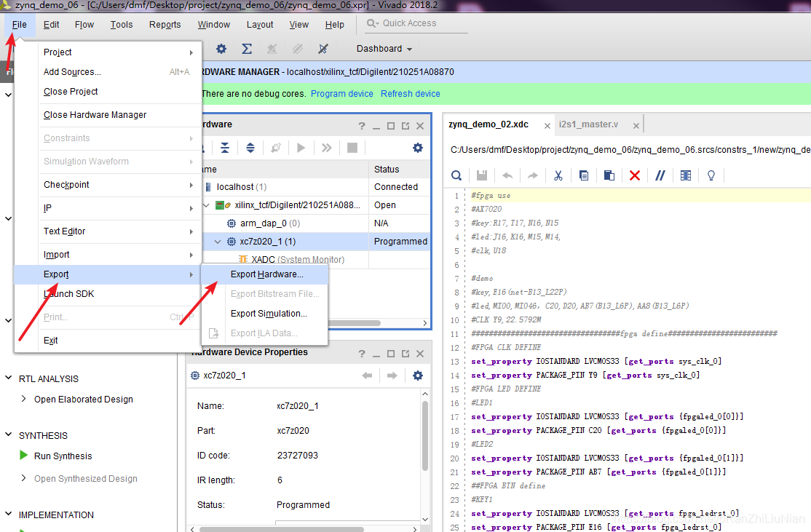The image size is (811, 532).
Task: Click the paste icon in editor toolbar
Action: 609,175
